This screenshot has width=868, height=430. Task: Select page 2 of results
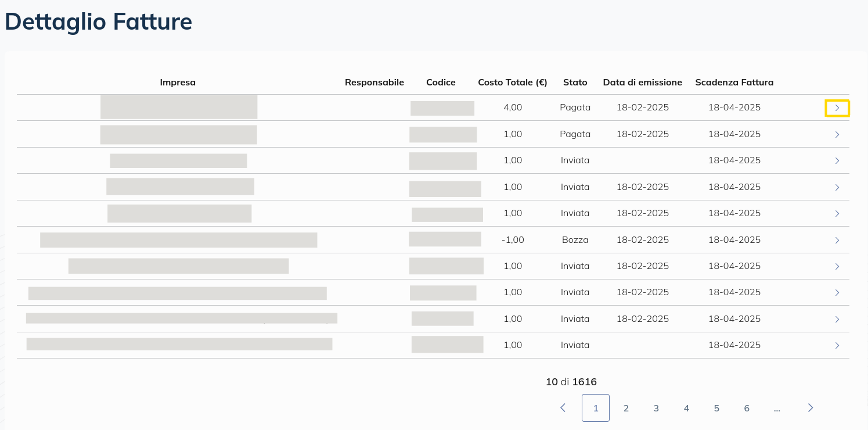(626, 408)
